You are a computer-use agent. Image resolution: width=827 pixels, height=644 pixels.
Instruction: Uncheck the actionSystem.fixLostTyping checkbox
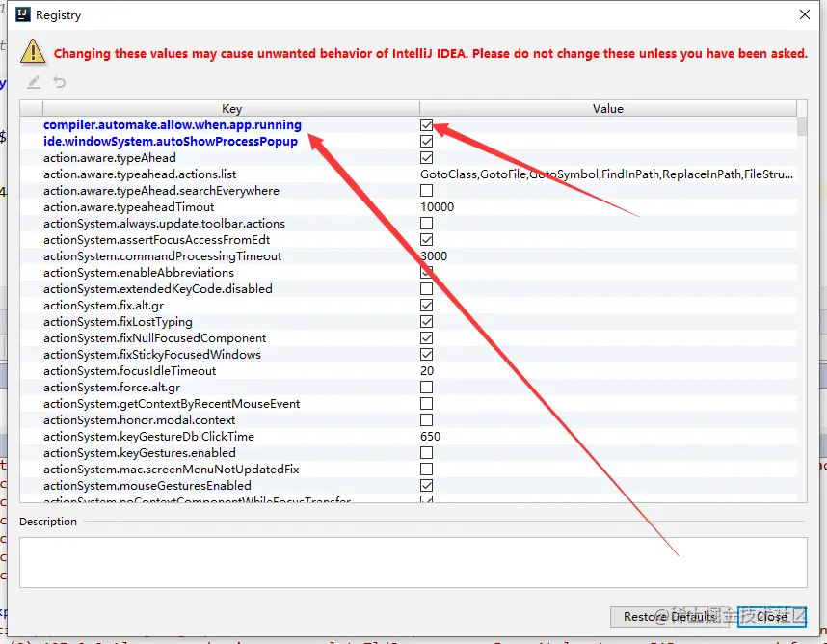click(426, 321)
